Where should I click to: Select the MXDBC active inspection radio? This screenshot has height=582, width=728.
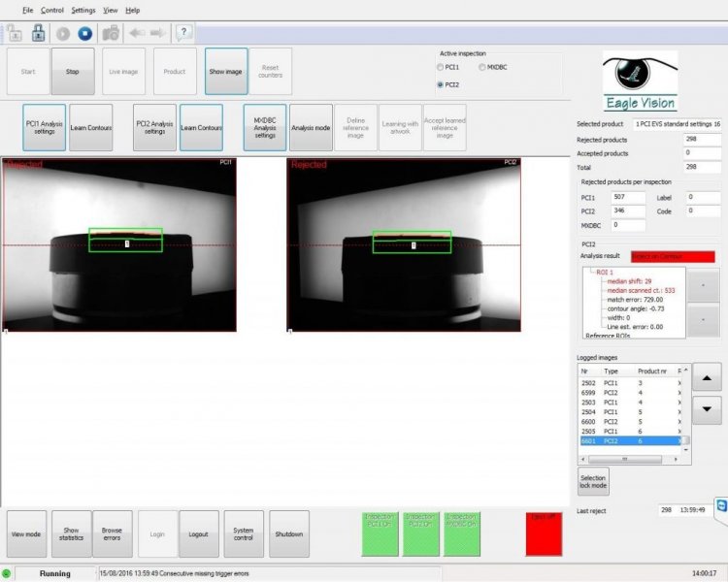tap(481, 67)
